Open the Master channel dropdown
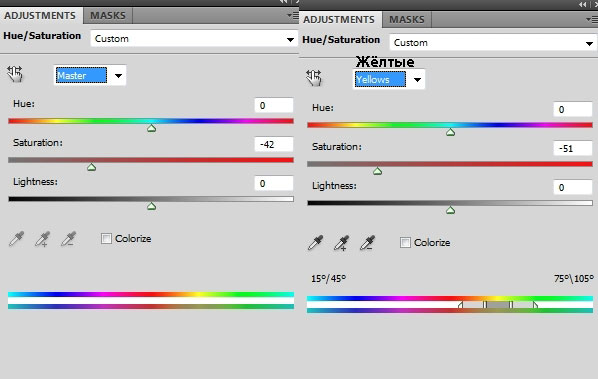Viewport: 598px width, 379px height. coord(90,75)
